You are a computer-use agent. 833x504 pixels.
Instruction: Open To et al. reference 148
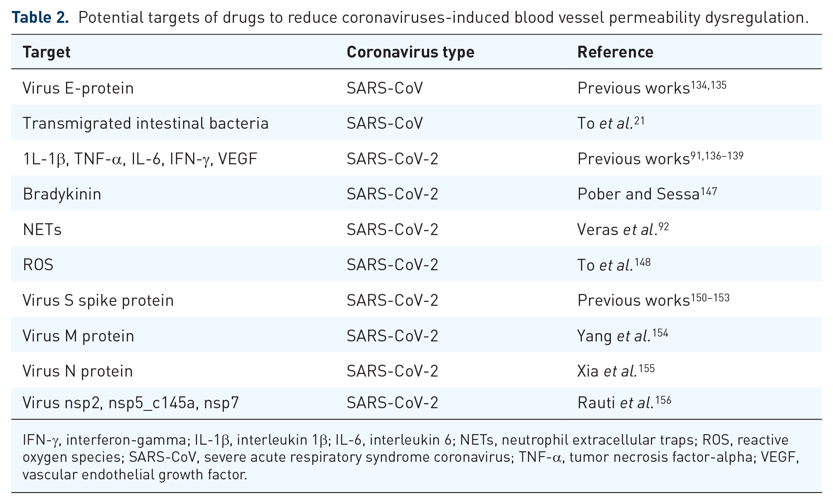point(643,262)
